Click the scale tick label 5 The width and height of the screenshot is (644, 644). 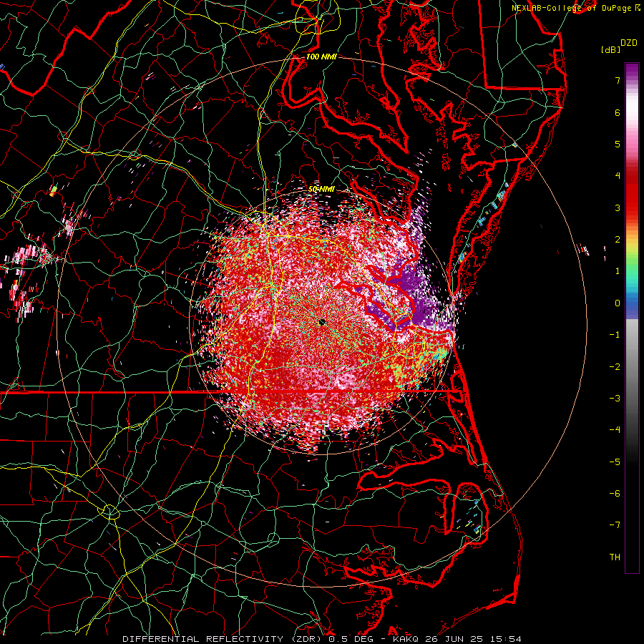pyautogui.click(x=618, y=144)
